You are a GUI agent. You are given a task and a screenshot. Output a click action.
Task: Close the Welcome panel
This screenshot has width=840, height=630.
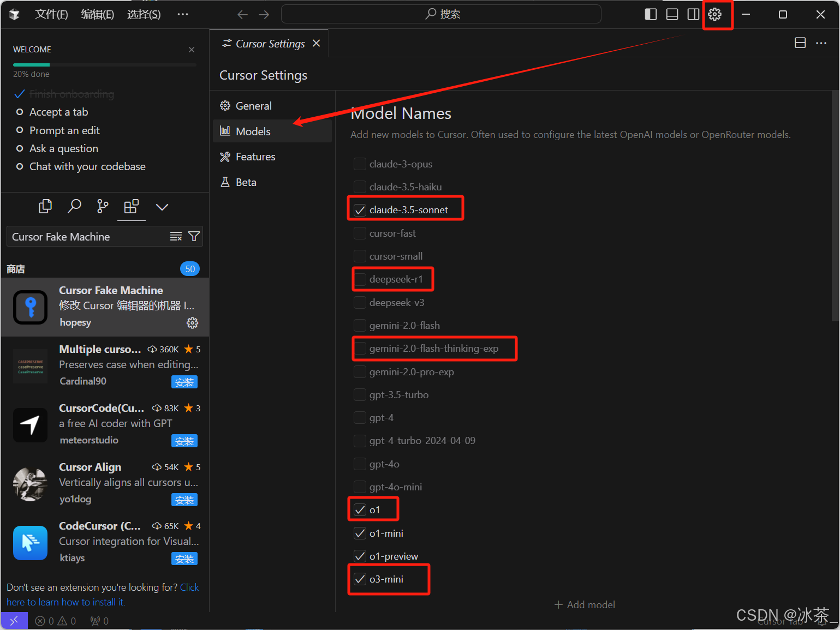tap(192, 50)
